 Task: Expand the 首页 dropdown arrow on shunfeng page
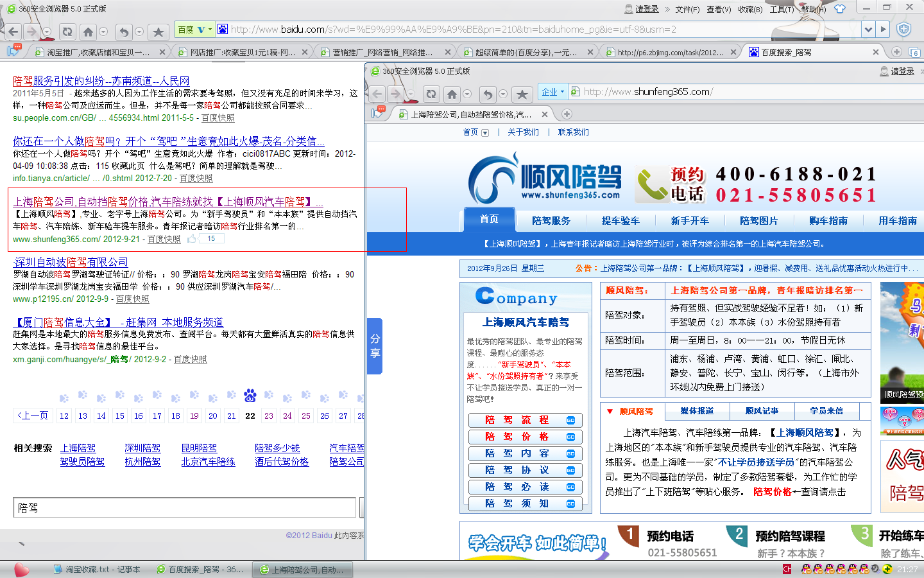[485, 133]
